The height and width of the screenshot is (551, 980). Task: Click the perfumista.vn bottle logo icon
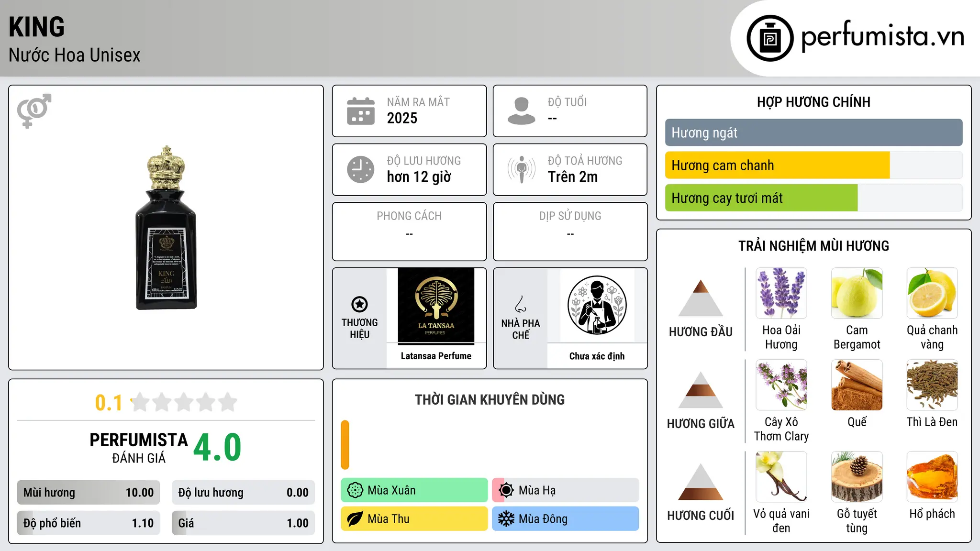(770, 38)
